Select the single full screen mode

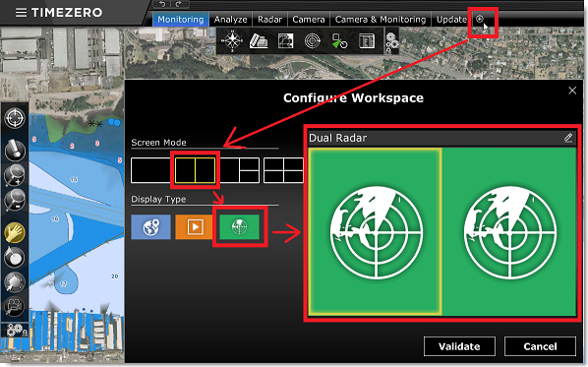click(x=150, y=170)
